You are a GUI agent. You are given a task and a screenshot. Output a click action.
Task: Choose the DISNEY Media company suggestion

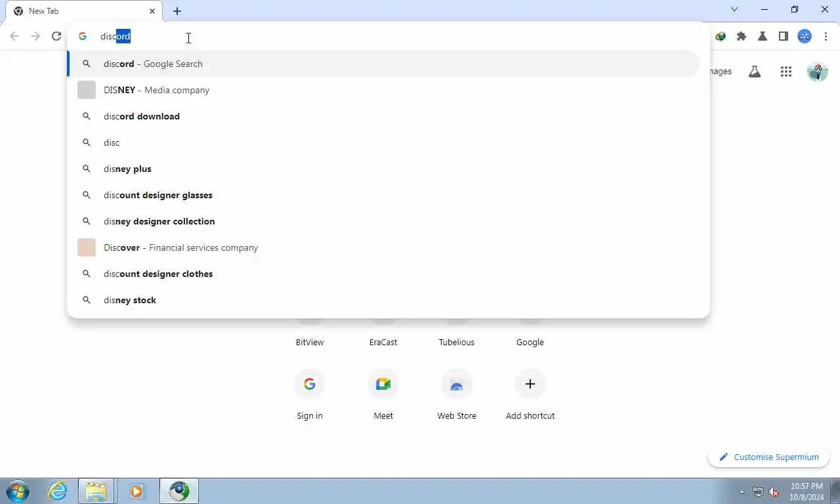[384, 90]
